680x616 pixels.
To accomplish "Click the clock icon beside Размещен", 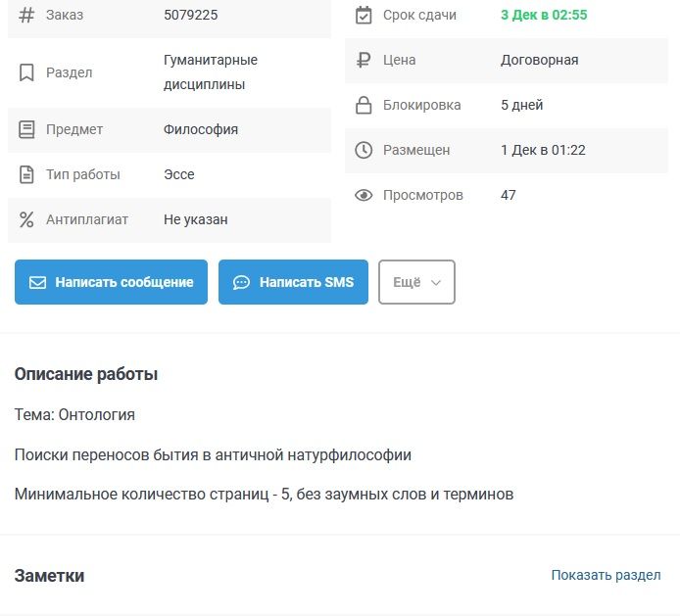I will (x=364, y=150).
